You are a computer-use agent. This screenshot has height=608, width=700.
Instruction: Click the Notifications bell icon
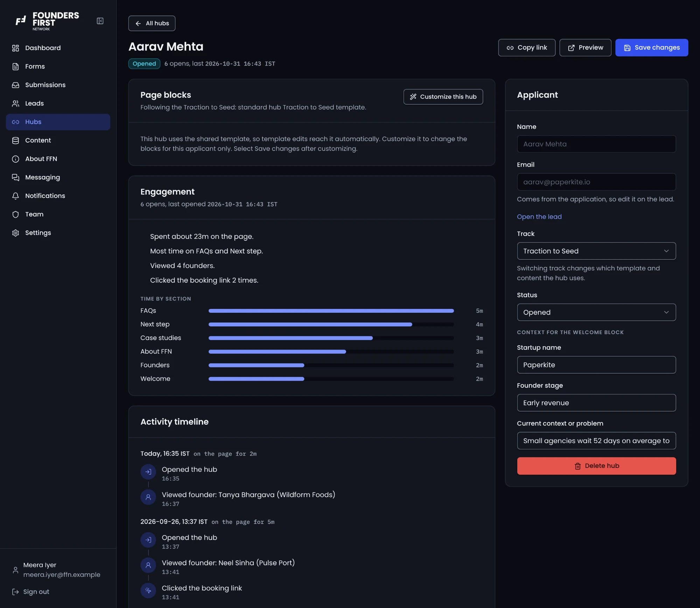click(15, 196)
